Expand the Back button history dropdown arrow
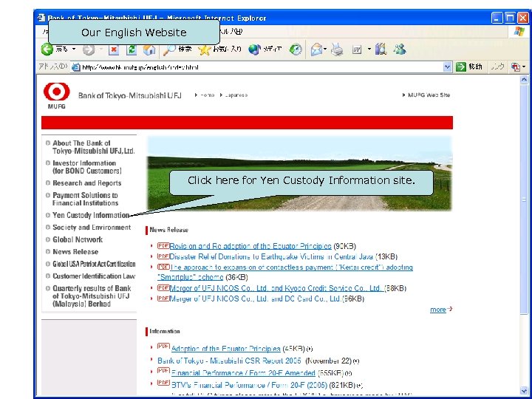 coord(74,50)
